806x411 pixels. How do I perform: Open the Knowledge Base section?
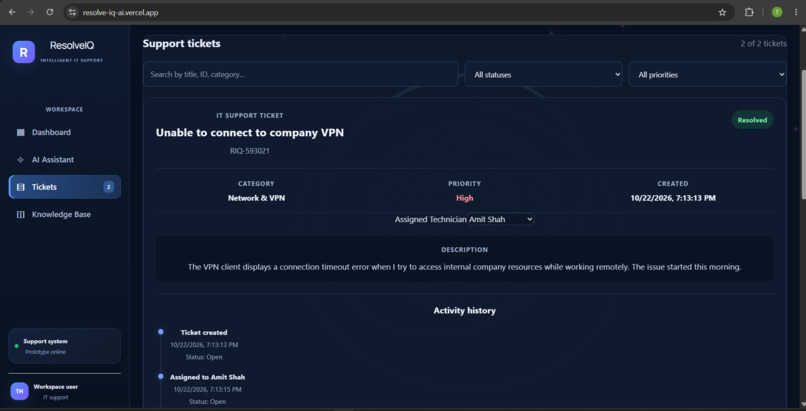coord(65,214)
